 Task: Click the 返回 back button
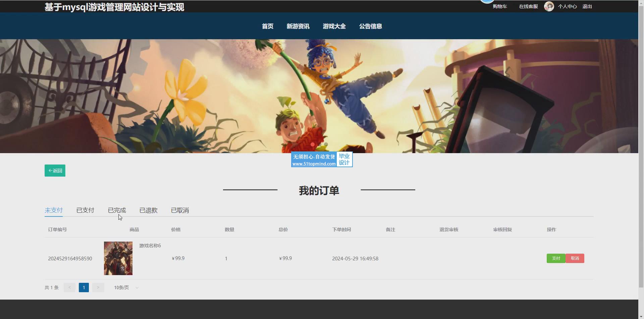[55, 171]
